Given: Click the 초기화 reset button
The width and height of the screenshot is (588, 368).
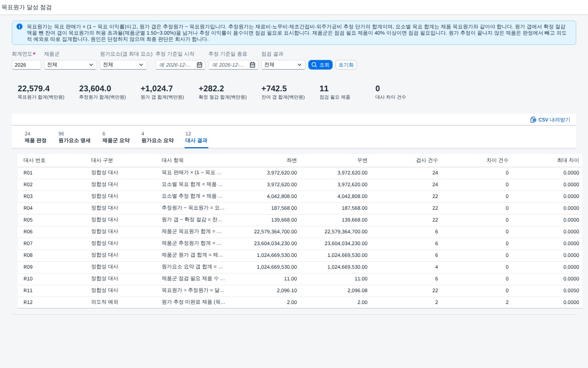Looking at the screenshot, I should [346, 65].
